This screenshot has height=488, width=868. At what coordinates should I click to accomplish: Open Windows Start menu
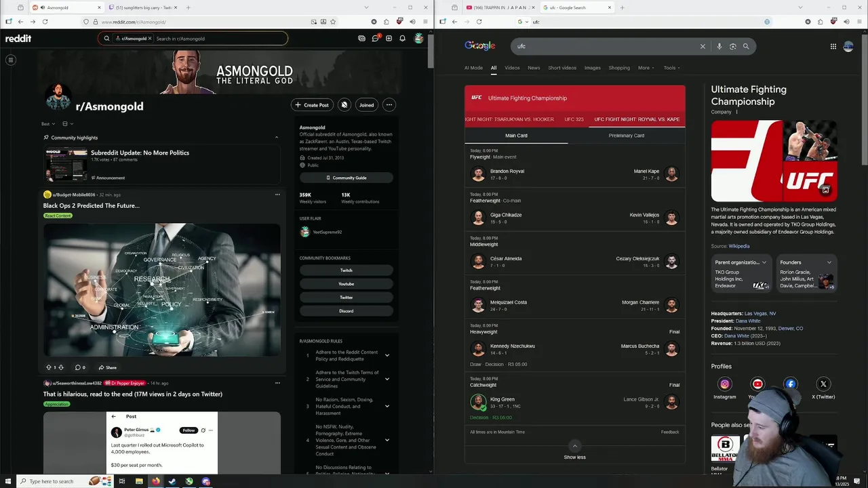8,481
